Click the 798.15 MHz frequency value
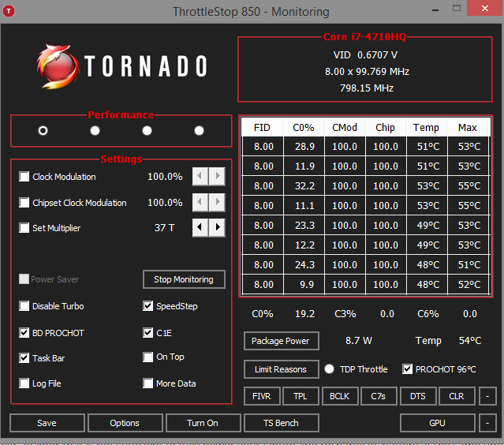504x445 pixels. (367, 88)
